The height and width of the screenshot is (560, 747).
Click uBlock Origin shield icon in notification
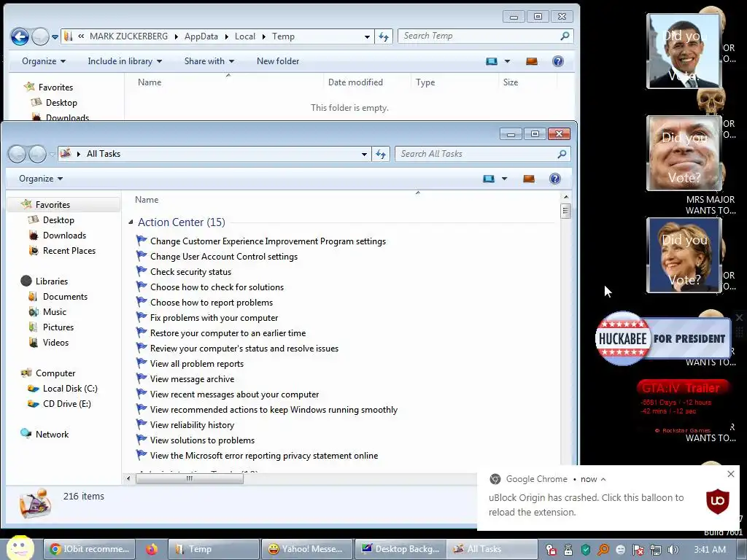click(718, 502)
